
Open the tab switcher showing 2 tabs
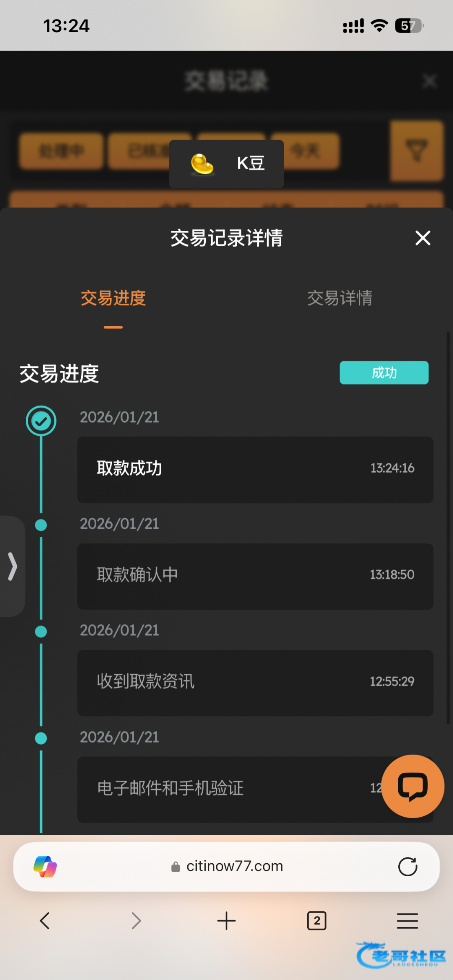tap(317, 921)
